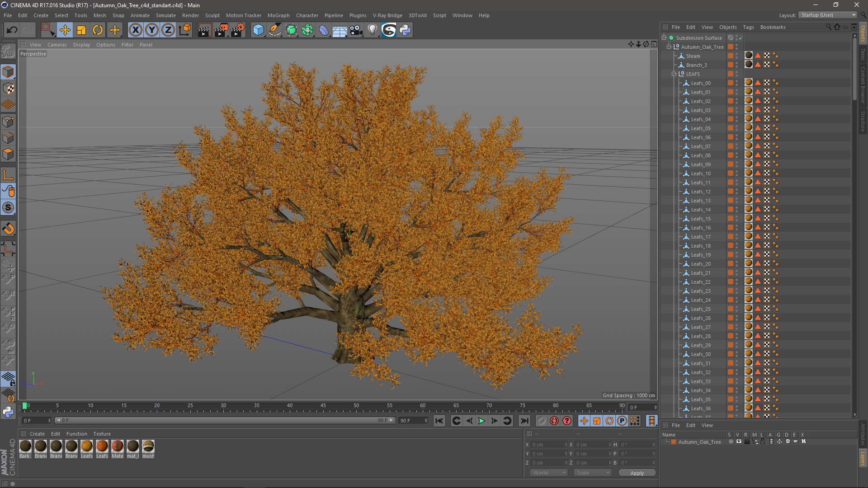The height and width of the screenshot is (488, 868).
Task: Activate the Rotate tool
Action: click(x=98, y=30)
